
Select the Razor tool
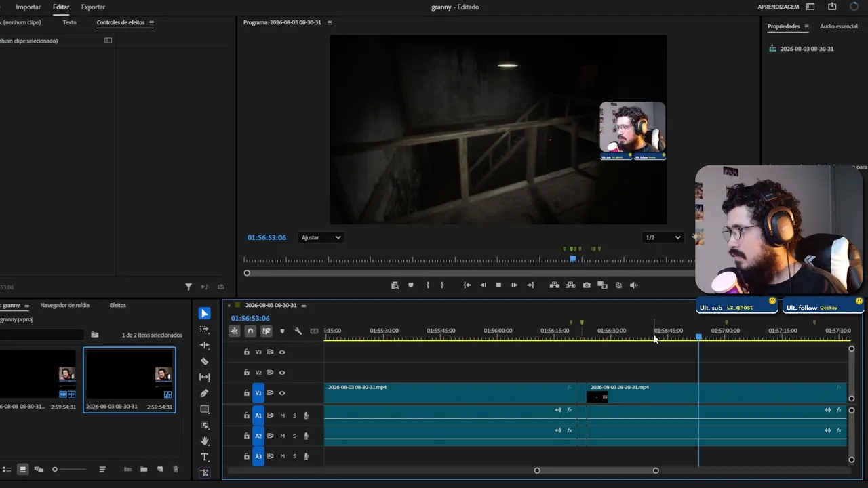(204, 361)
